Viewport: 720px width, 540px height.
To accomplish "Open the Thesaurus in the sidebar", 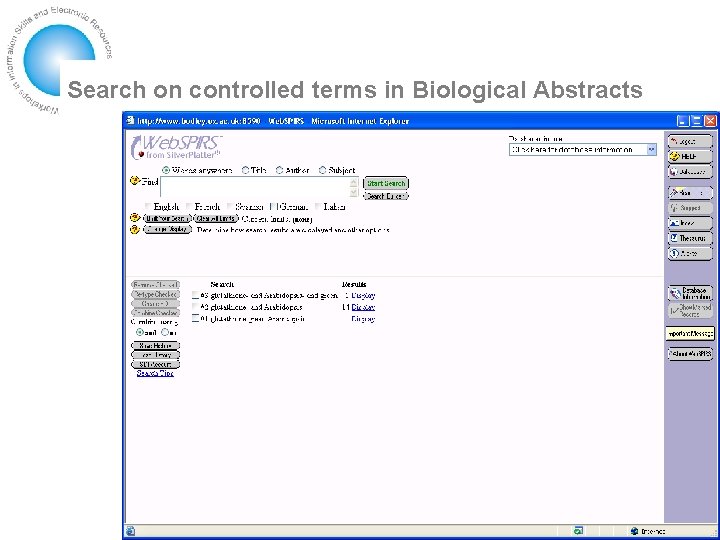I will tap(690, 238).
